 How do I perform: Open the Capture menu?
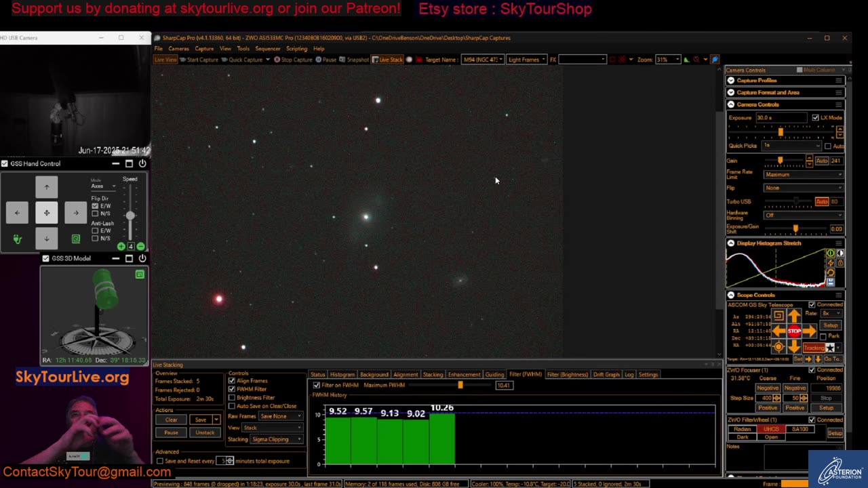[204, 49]
